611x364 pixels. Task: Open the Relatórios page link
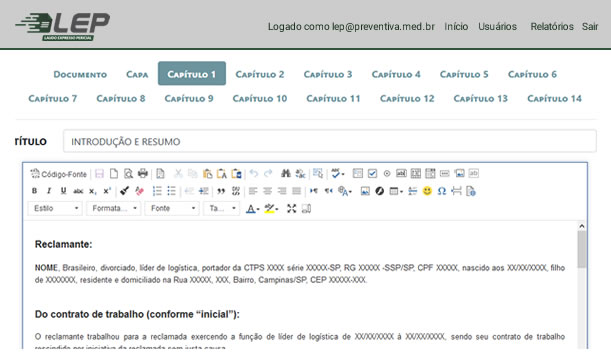coord(552,27)
